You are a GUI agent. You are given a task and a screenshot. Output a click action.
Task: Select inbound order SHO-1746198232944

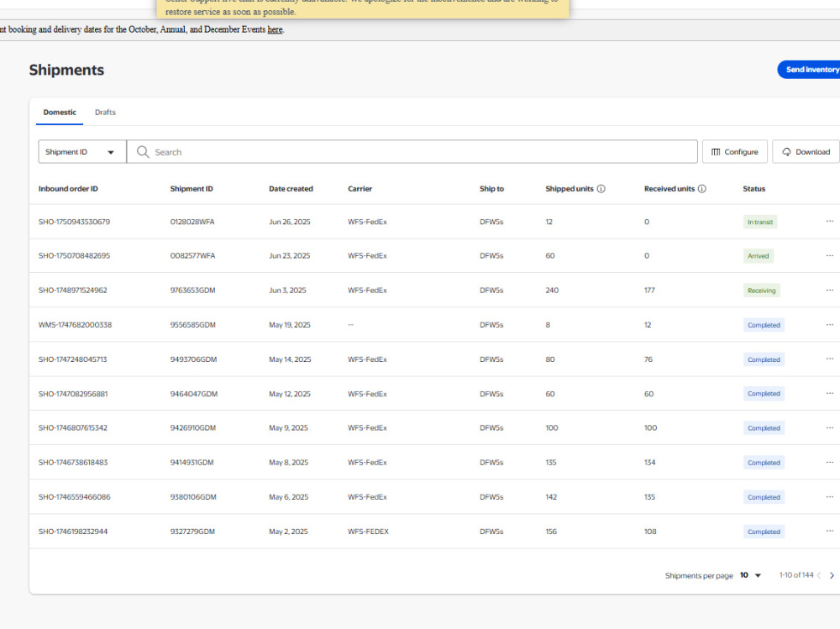[73, 532]
